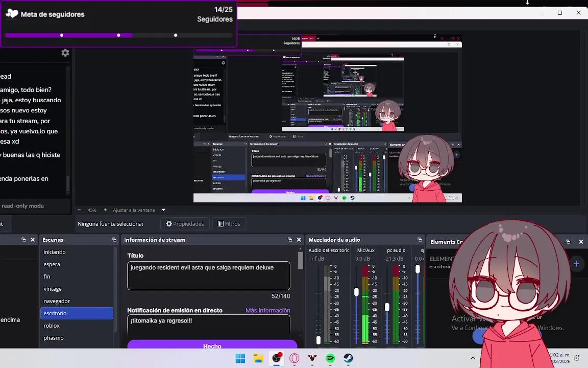Click the Escenas panel title
This screenshot has width=588, height=368.
coord(53,240)
